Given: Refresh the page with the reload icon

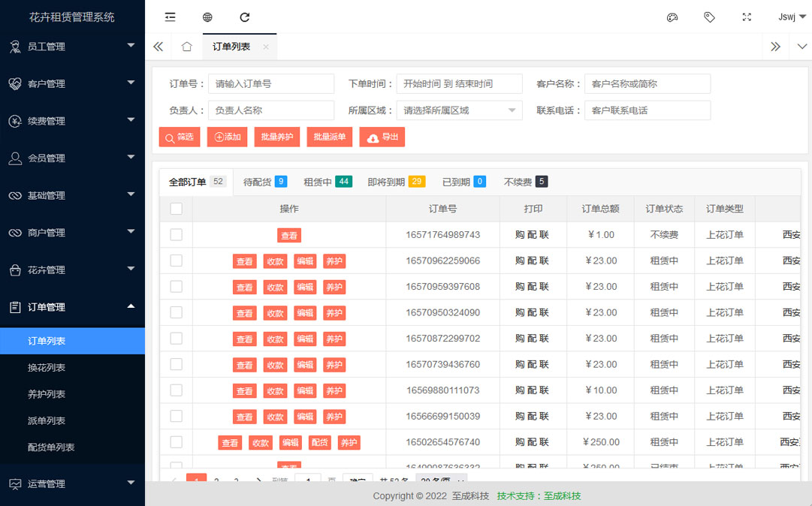Looking at the screenshot, I should pyautogui.click(x=244, y=17).
